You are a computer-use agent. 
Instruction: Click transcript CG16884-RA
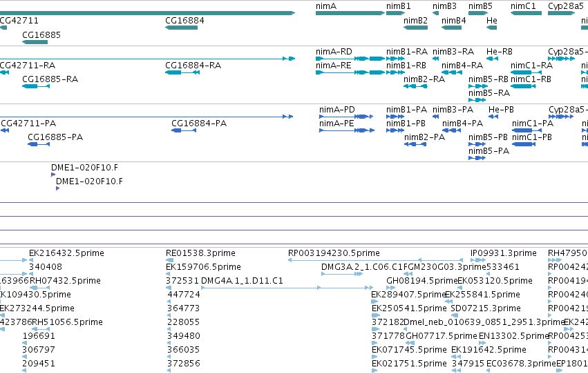click(x=182, y=72)
